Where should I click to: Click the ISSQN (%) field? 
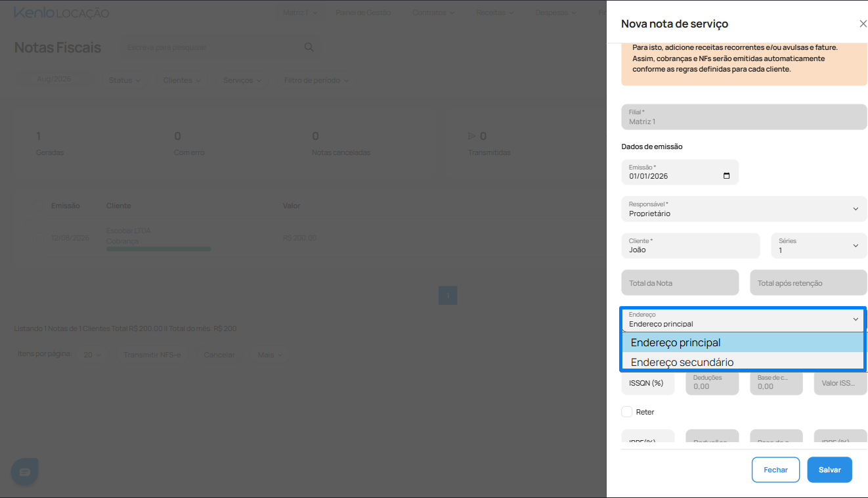coord(648,383)
